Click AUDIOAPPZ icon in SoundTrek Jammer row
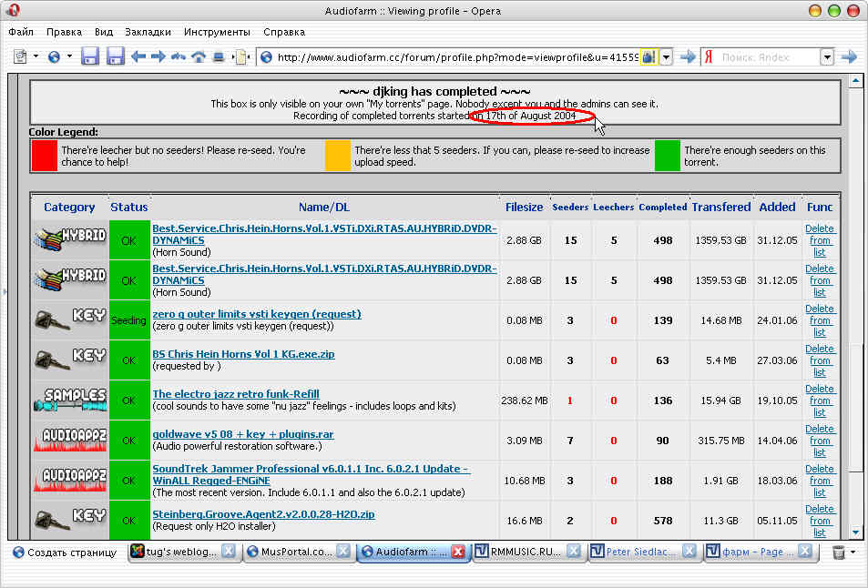This screenshot has width=868, height=588. point(70,480)
